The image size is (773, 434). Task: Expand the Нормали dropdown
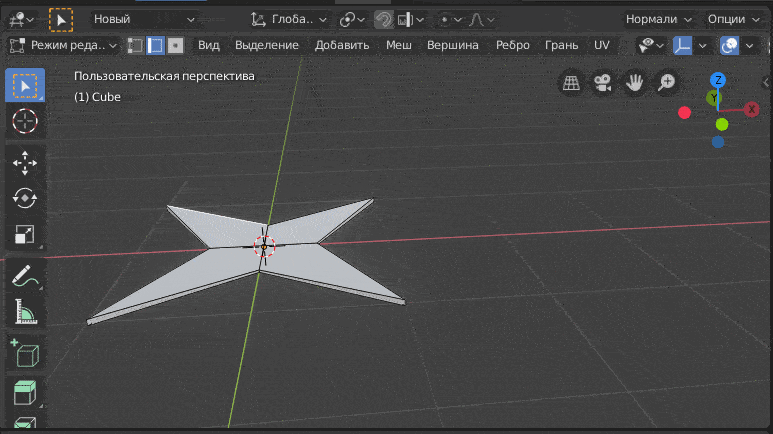(x=659, y=20)
